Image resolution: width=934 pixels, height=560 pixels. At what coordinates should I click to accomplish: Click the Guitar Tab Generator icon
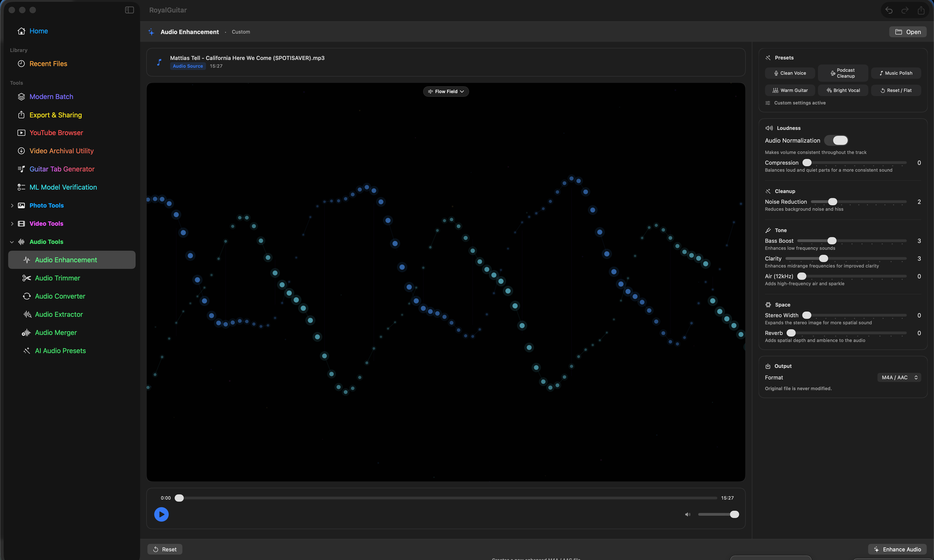[22, 169]
